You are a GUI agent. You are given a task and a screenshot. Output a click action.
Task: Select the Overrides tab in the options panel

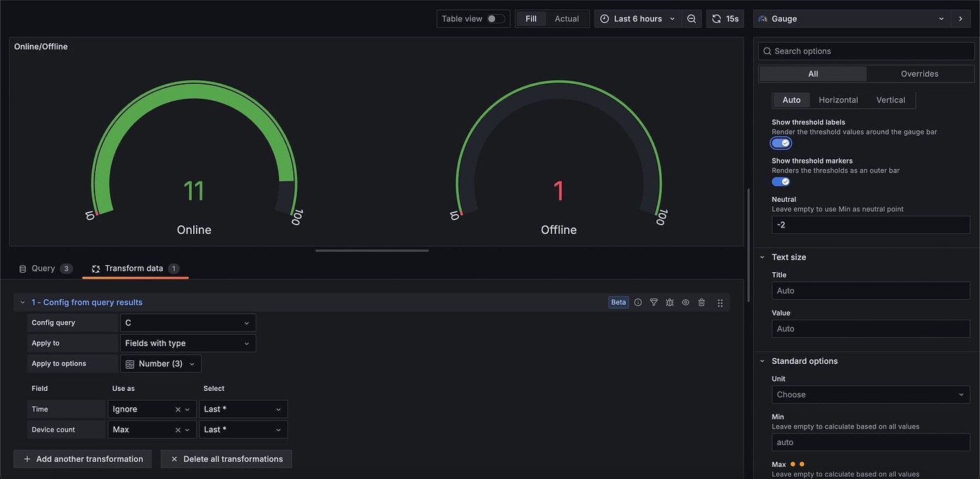919,73
